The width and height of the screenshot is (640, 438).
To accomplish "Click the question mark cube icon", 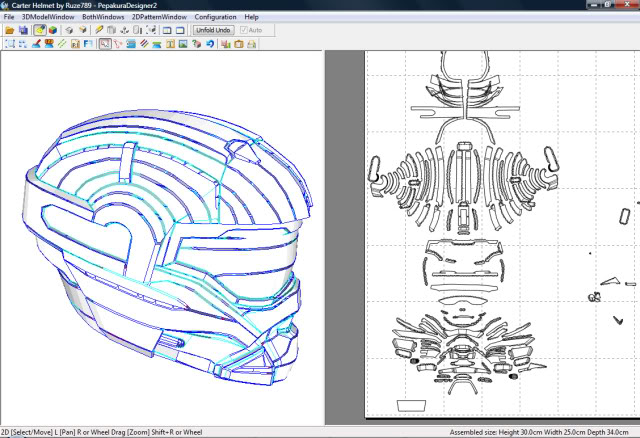I will point(196,44).
